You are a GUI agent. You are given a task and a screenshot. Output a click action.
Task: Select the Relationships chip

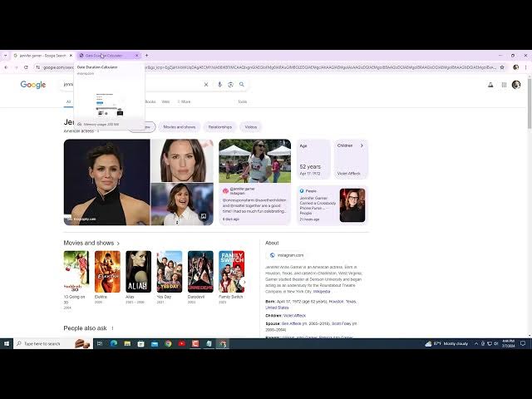tap(219, 127)
